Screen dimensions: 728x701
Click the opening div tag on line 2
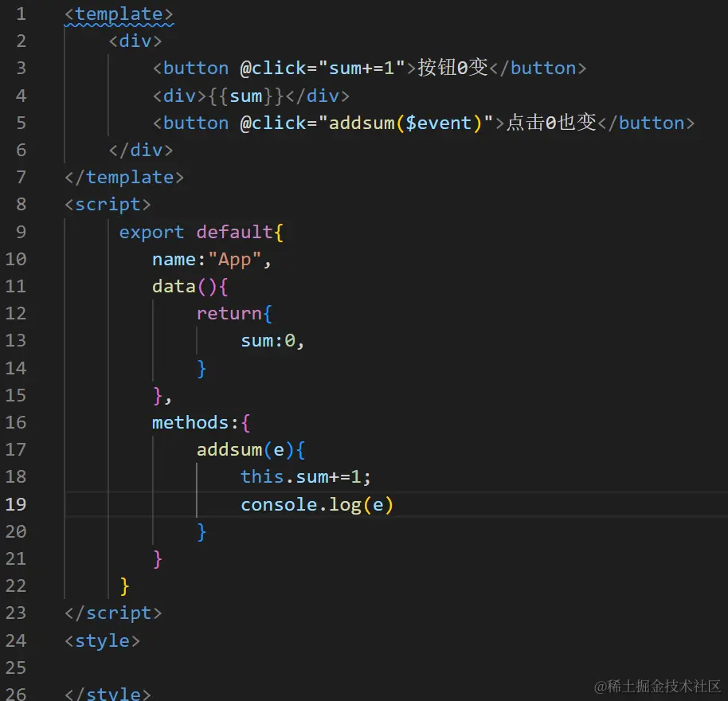[135, 41]
